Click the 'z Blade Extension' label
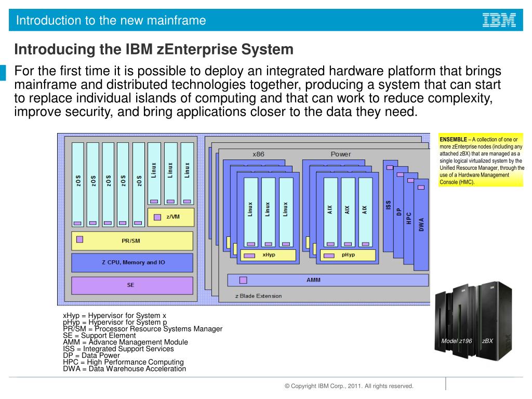The image size is (532, 399). click(x=259, y=296)
